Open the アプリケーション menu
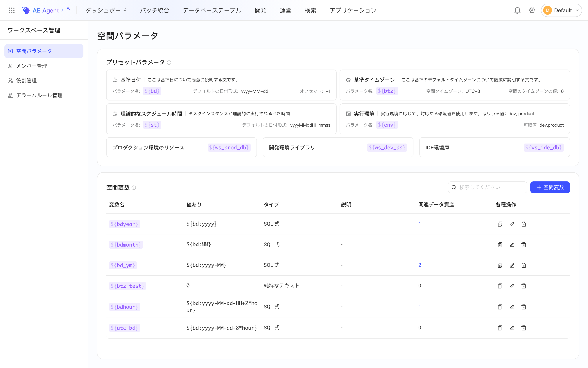Image resolution: width=588 pixels, height=368 pixels. (353, 10)
